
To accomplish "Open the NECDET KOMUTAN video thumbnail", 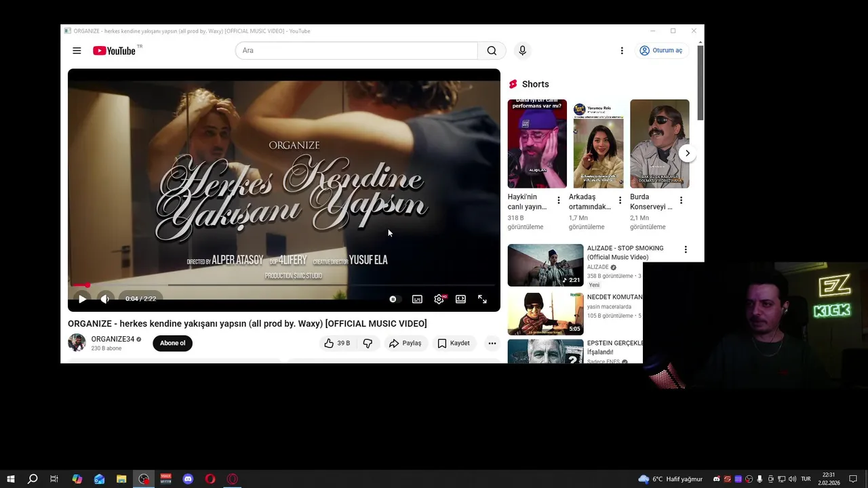I will point(545,314).
